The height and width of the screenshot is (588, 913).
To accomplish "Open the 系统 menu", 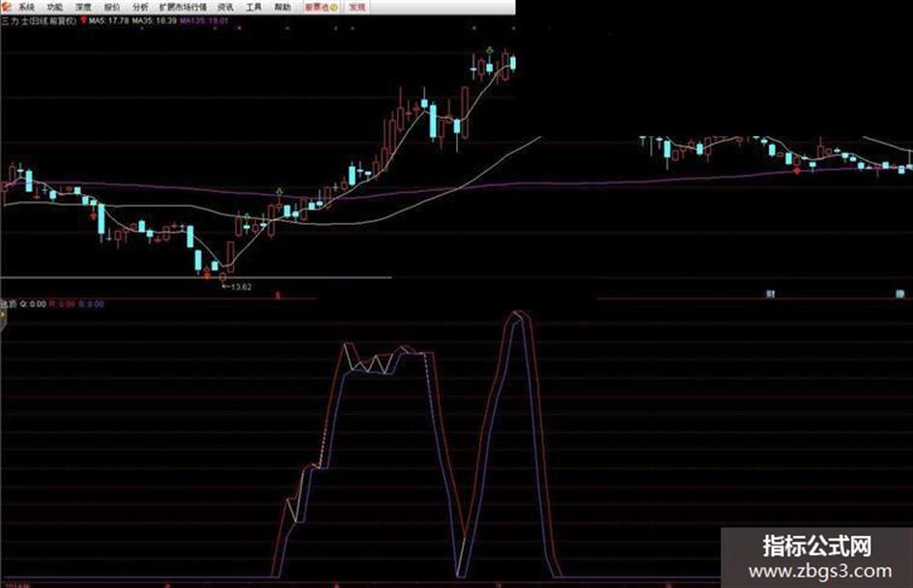I will click(26, 7).
